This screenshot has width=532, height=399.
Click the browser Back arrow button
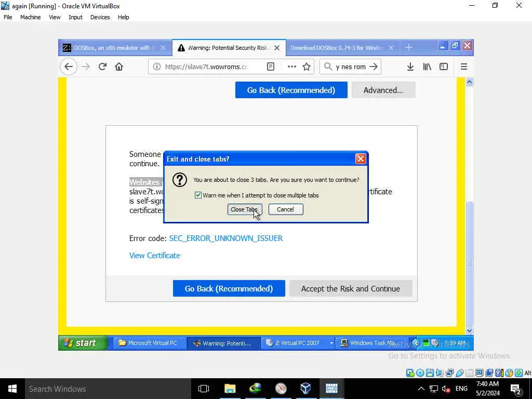point(69,67)
